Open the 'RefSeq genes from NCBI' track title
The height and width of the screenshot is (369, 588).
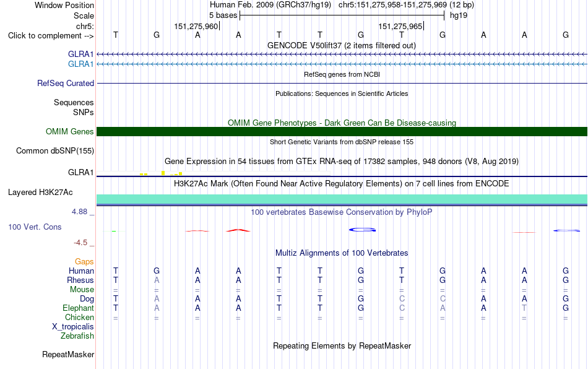point(342,75)
